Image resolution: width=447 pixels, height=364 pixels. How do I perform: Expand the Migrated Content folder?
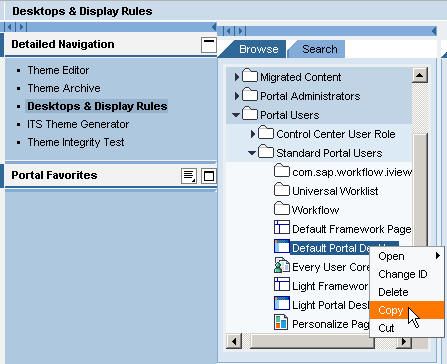[x=237, y=77]
